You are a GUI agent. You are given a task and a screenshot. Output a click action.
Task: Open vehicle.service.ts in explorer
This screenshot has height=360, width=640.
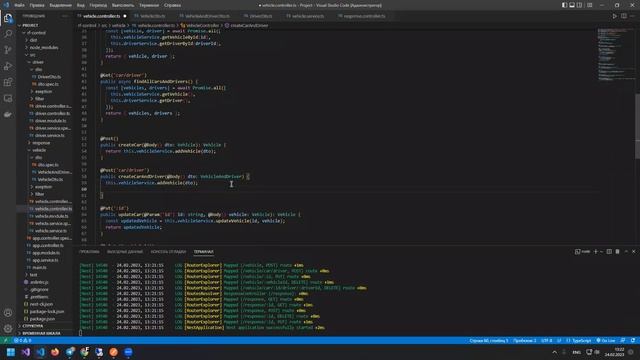point(51,231)
